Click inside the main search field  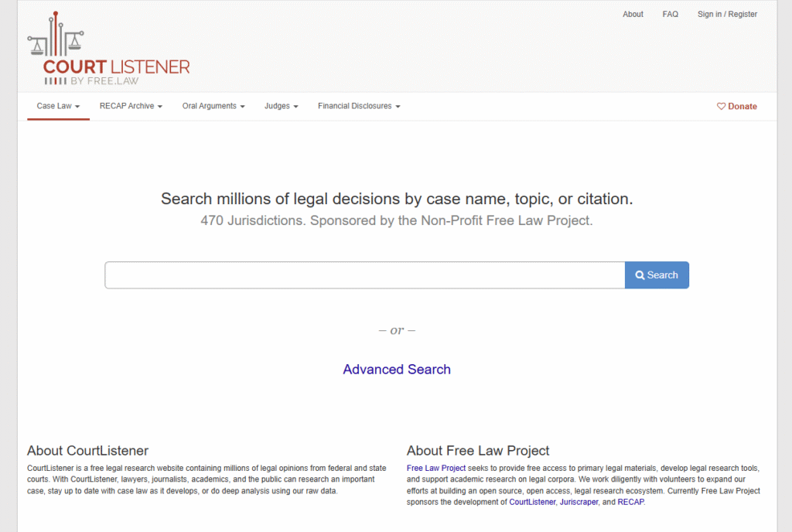(x=365, y=275)
